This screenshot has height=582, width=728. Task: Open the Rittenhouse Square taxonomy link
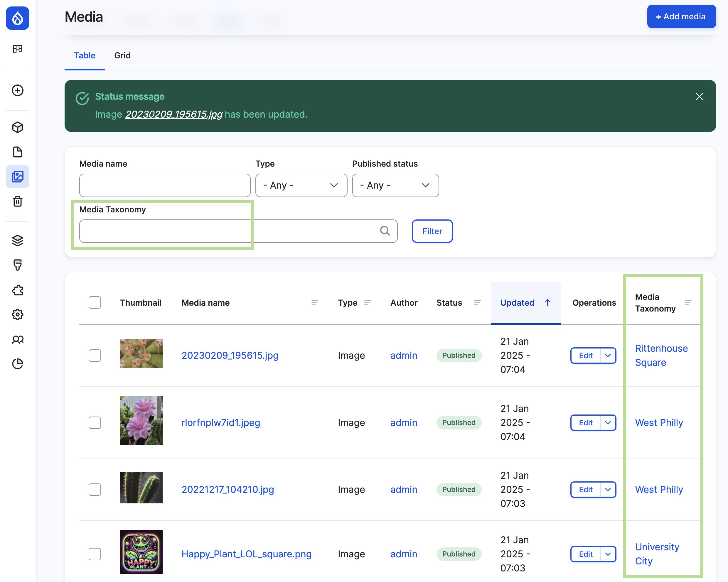click(661, 355)
